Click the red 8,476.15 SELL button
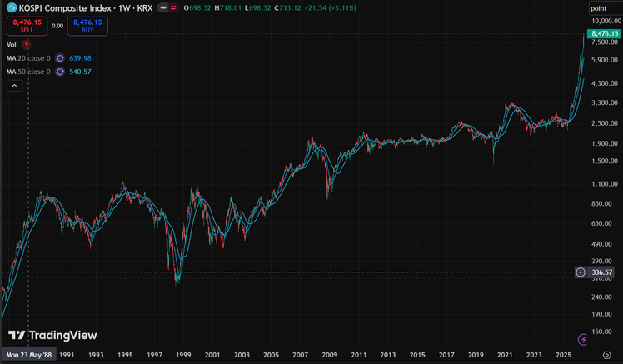 27,26
